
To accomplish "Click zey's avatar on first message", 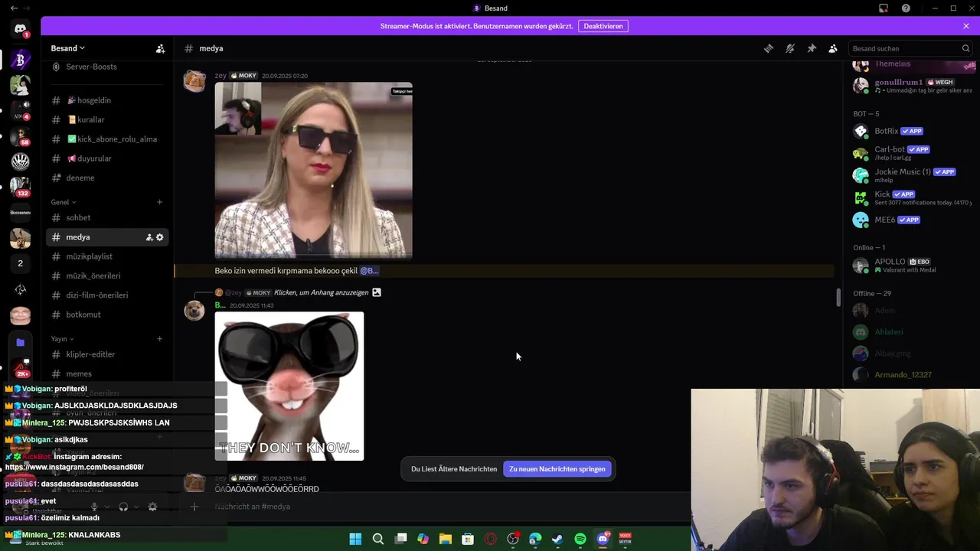I will pos(194,82).
